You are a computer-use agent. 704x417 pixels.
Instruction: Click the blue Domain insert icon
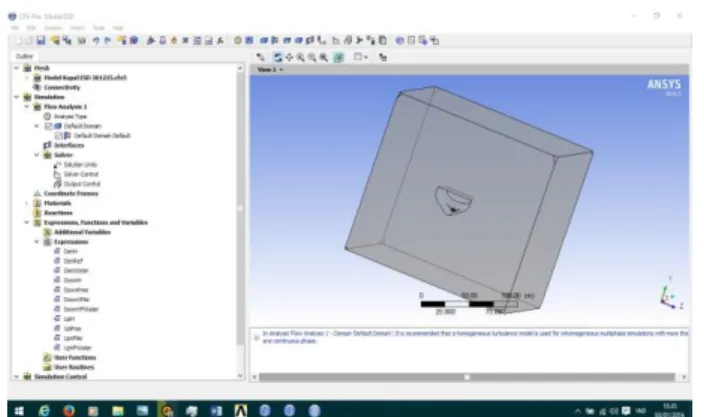click(x=264, y=40)
